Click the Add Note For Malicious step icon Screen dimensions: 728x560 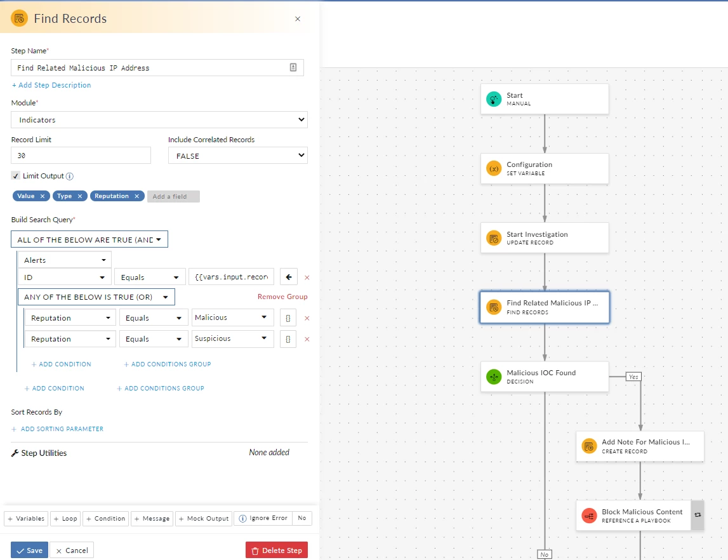[x=589, y=446]
